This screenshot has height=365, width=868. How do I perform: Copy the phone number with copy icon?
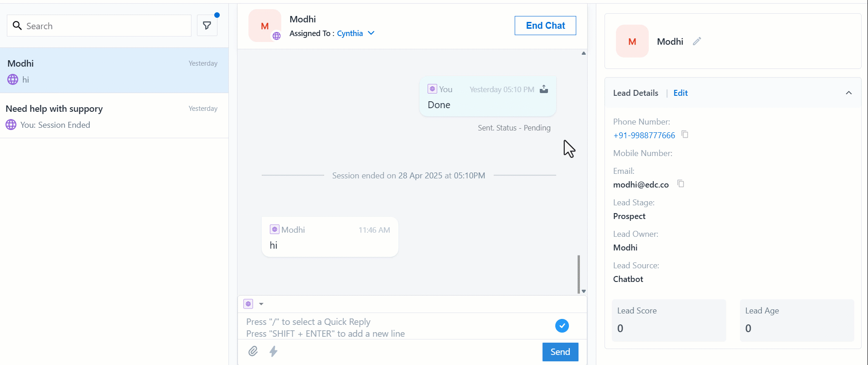(685, 134)
